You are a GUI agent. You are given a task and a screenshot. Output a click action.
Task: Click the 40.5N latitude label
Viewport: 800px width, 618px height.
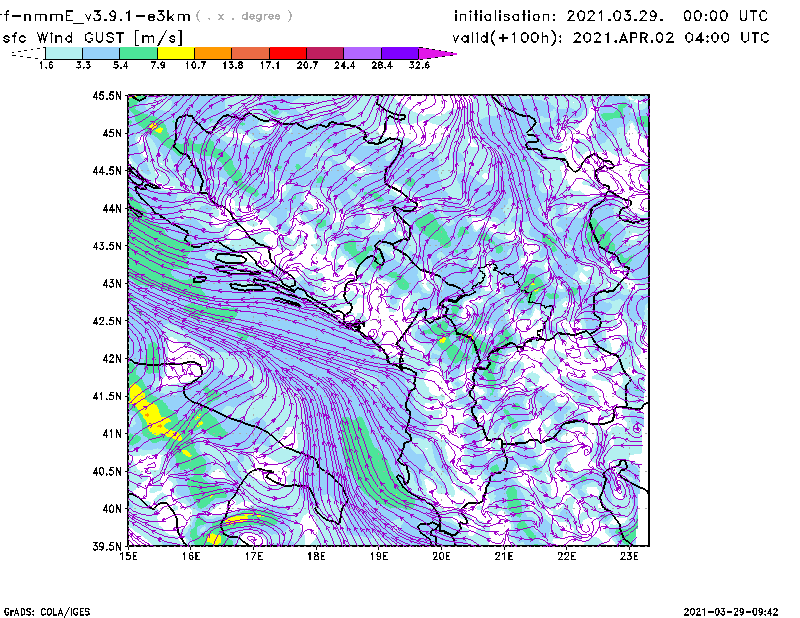click(107, 472)
